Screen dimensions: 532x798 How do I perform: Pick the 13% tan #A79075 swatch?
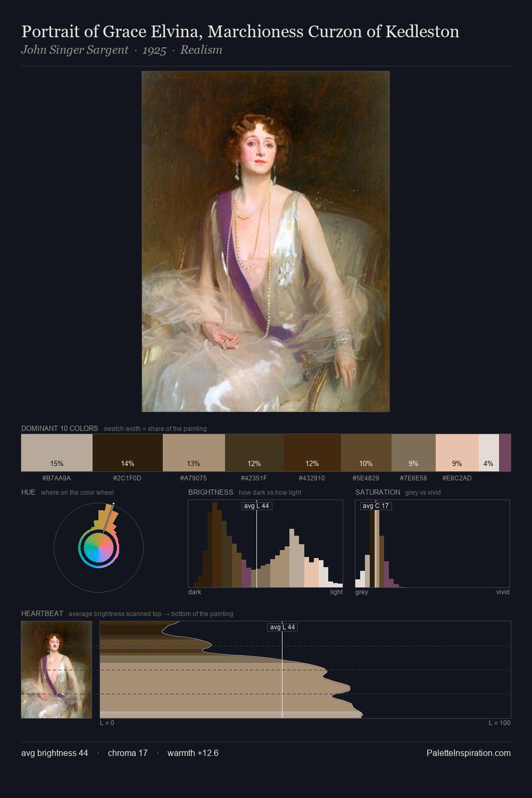point(194,453)
